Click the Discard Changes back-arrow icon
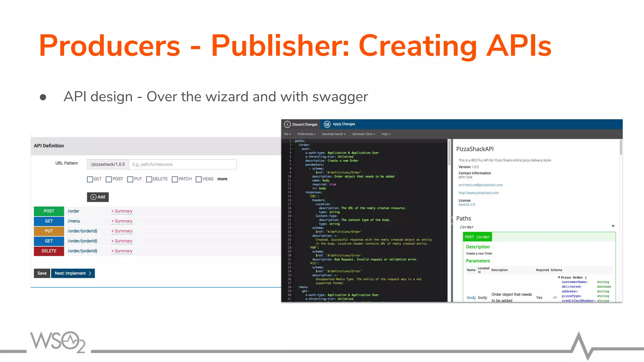This screenshot has height=362, width=644. (287, 124)
